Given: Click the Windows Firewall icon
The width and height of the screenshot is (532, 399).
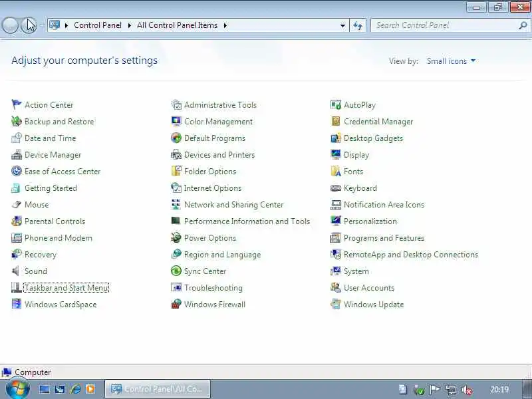Looking at the screenshot, I should (x=176, y=304).
